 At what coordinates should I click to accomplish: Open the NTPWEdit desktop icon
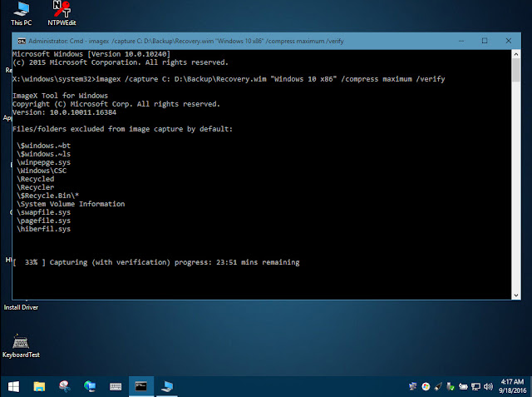62,13
